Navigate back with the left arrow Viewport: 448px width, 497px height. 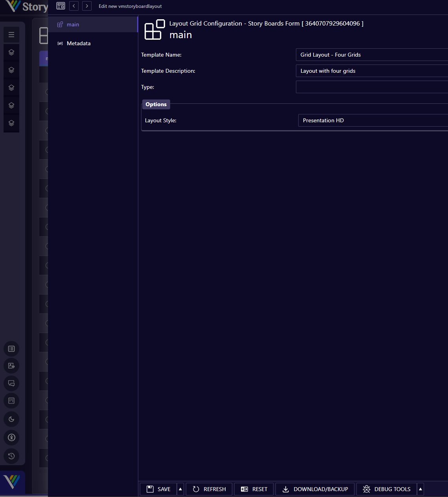pos(74,6)
